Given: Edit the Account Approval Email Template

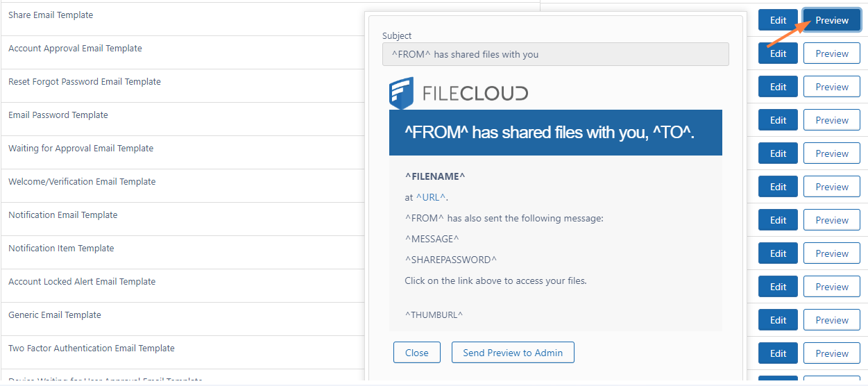Looking at the screenshot, I should click(778, 53).
